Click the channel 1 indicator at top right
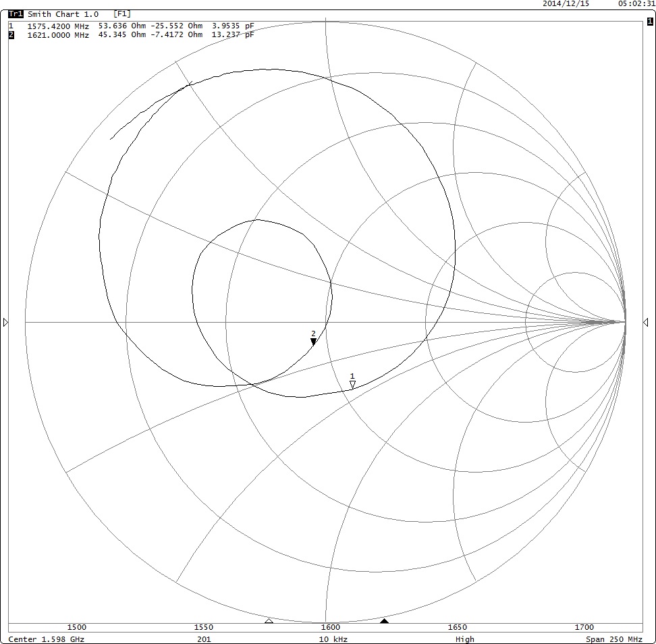Screen dimensions: 656x644 pyautogui.click(x=650, y=22)
